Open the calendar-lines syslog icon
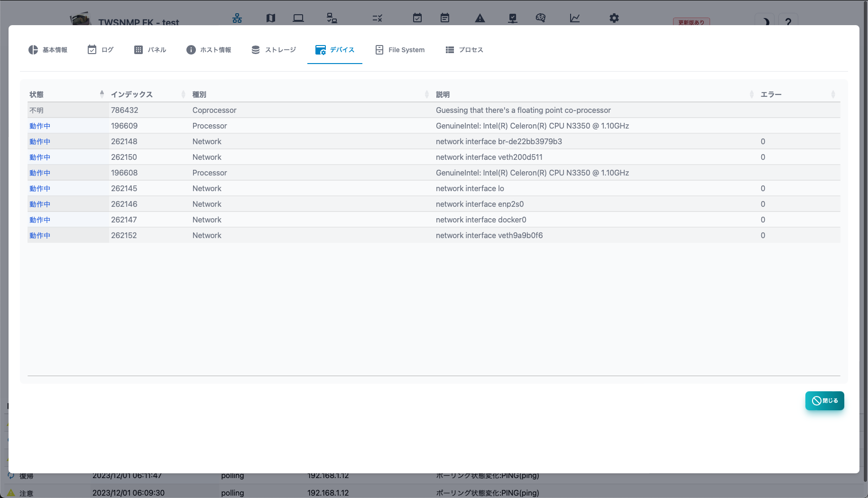The height and width of the screenshot is (498, 868). 445,18
